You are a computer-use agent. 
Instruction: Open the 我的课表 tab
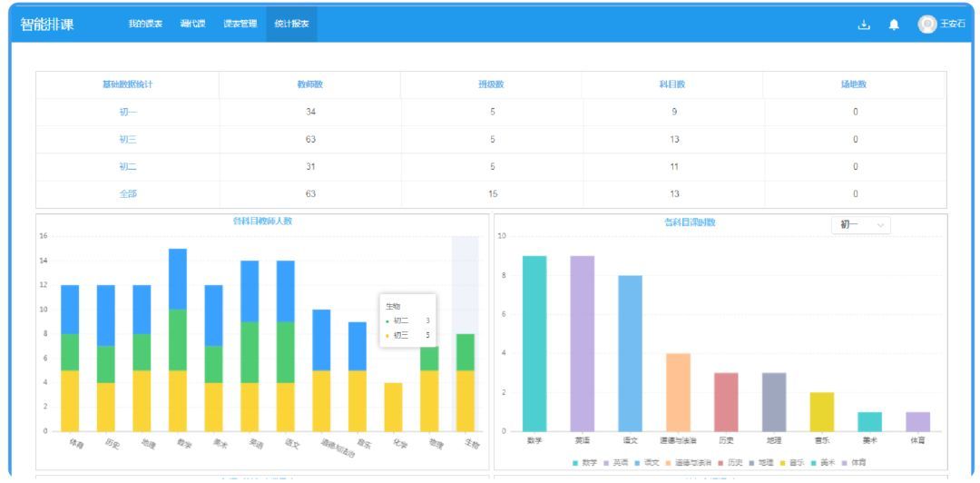click(x=145, y=25)
